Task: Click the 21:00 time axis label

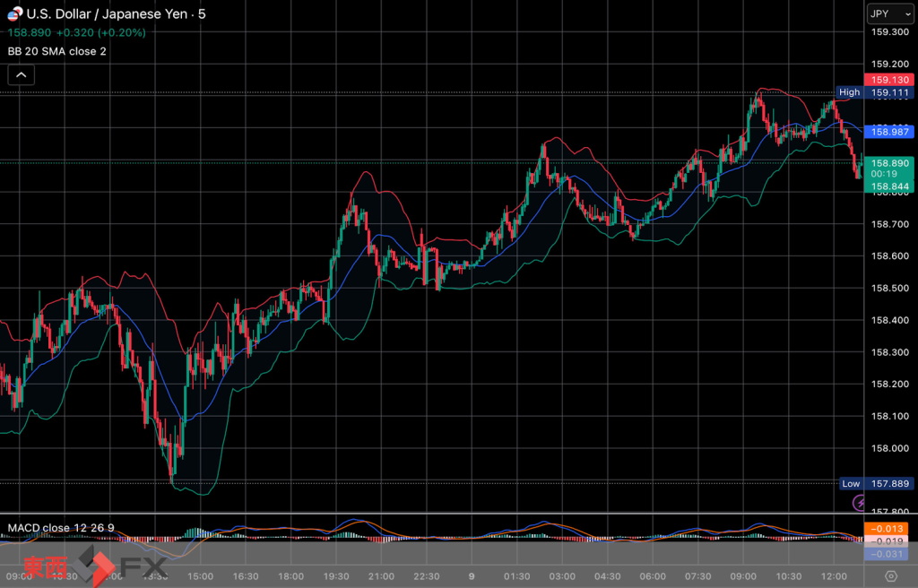Action: tap(382, 575)
